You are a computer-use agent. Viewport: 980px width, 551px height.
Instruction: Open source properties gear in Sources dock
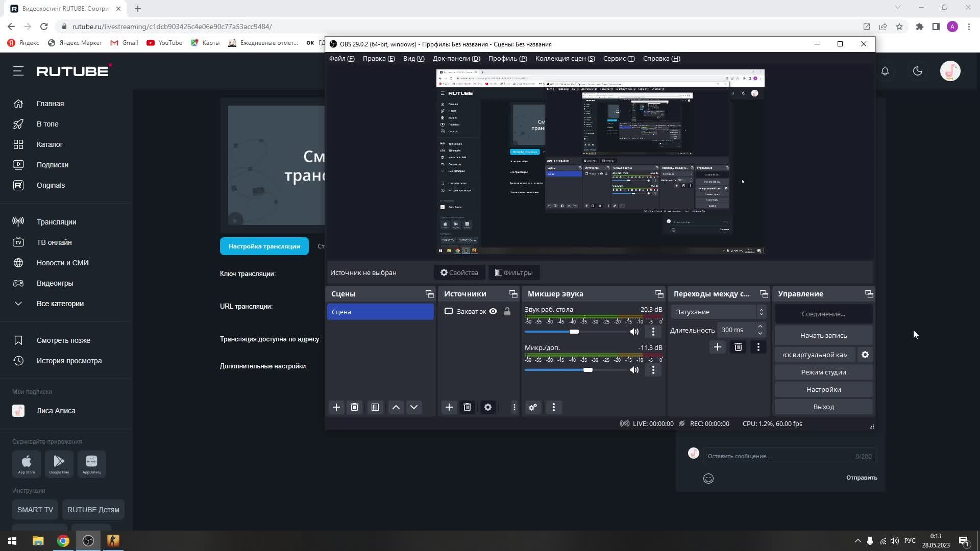(x=488, y=407)
